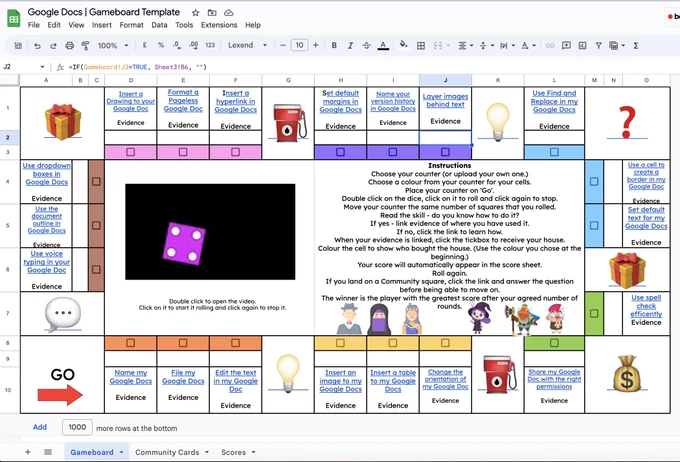Tick the yellow checkbox above Insert a table

pos(393,343)
